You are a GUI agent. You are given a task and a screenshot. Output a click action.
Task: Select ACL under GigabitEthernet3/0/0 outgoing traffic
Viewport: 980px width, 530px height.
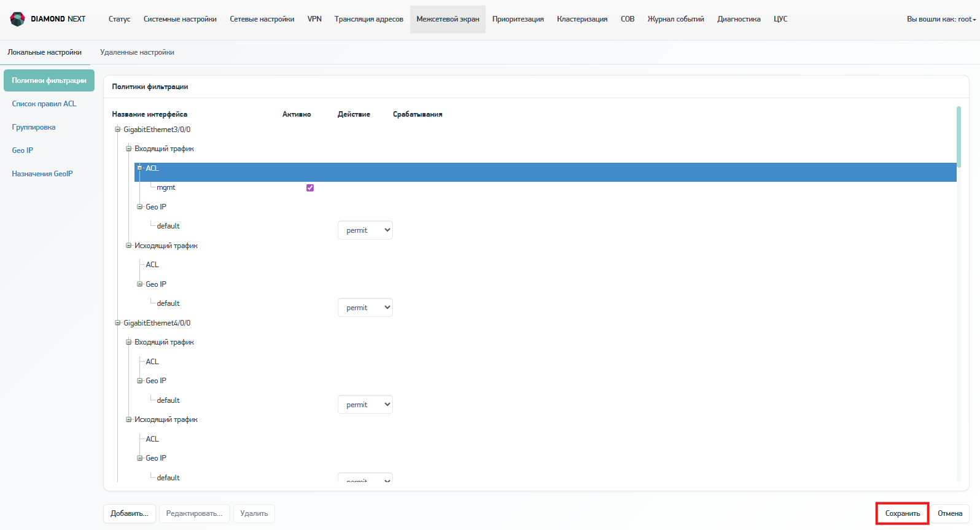point(152,265)
